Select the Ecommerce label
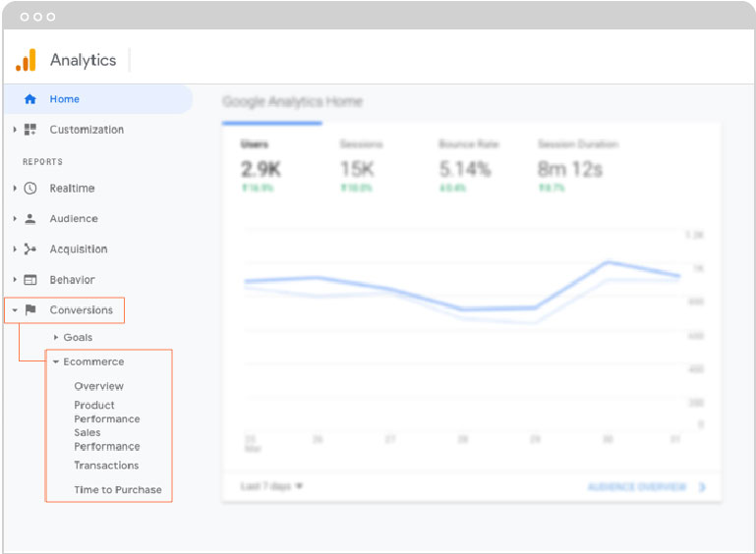This screenshot has height=554, width=756. [x=93, y=361]
